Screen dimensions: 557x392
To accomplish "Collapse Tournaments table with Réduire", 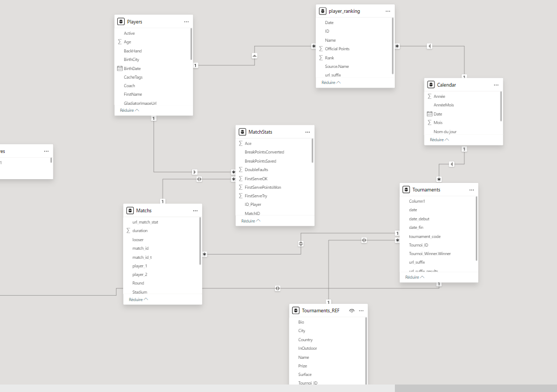I will click(414, 277).
